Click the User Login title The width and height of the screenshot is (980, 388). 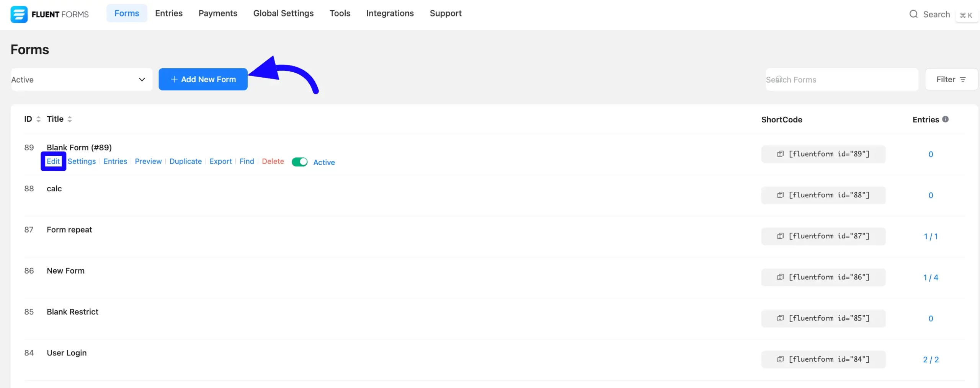pos(67,352)
